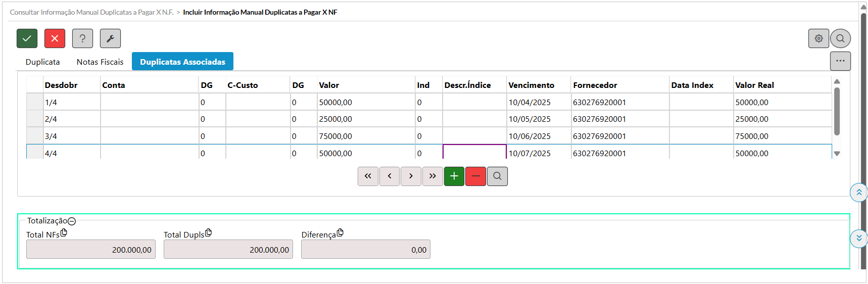Jump to last record in grid
The height and width of the screenshot is (284, 868).
[x=432, y=176]
